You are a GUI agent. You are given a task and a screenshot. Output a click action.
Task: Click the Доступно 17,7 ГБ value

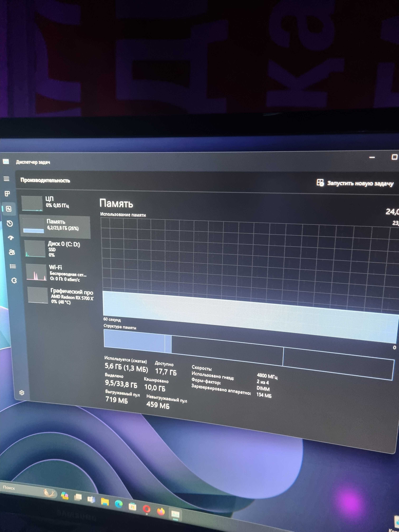[166, 372]
